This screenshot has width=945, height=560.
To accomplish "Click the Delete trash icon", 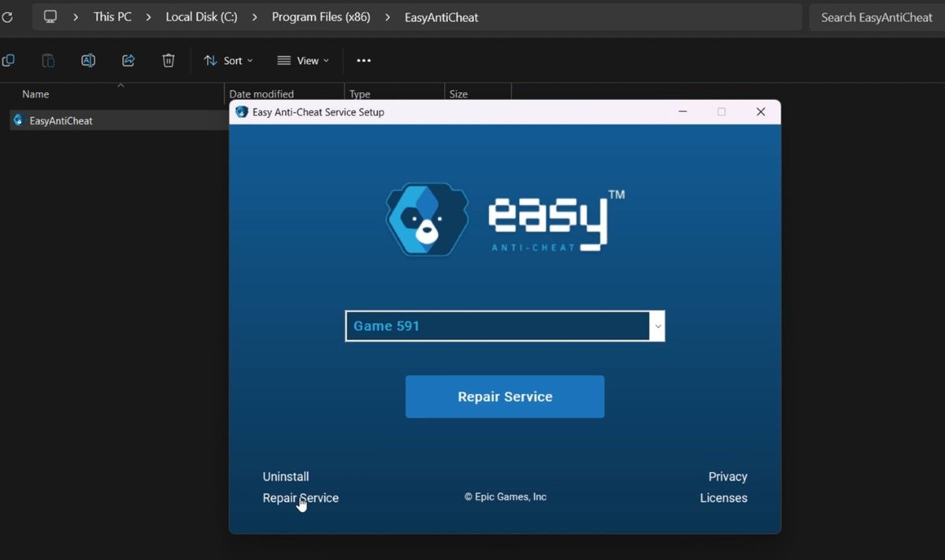I will pos(168,60).
